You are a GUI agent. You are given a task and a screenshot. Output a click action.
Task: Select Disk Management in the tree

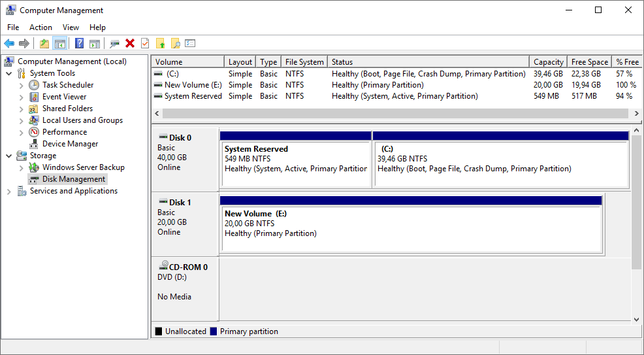(74, 179)
